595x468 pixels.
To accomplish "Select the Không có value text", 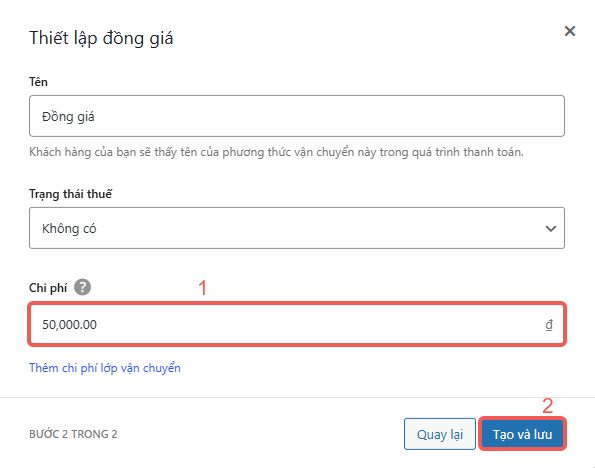I will 69,228.
